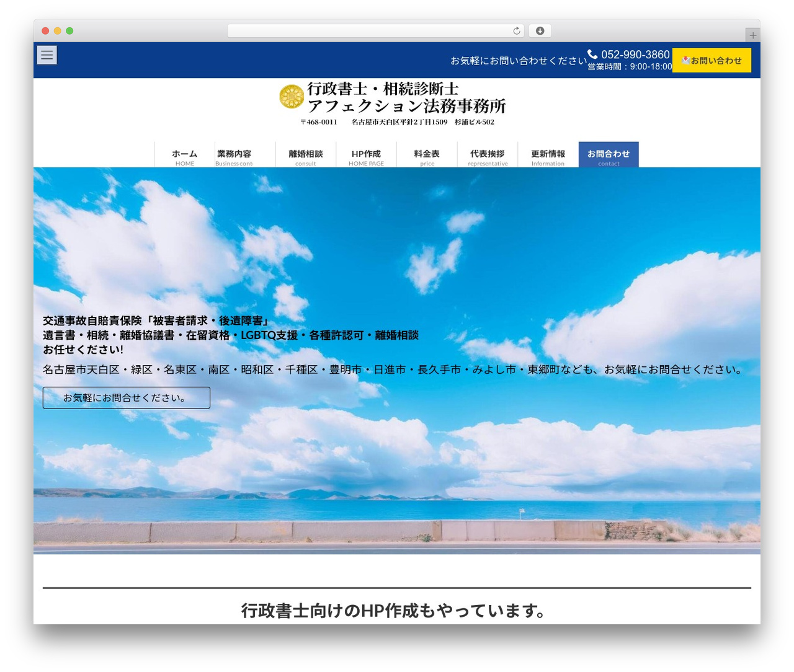Minimize the window with the yellow button

tap(58, 31)
